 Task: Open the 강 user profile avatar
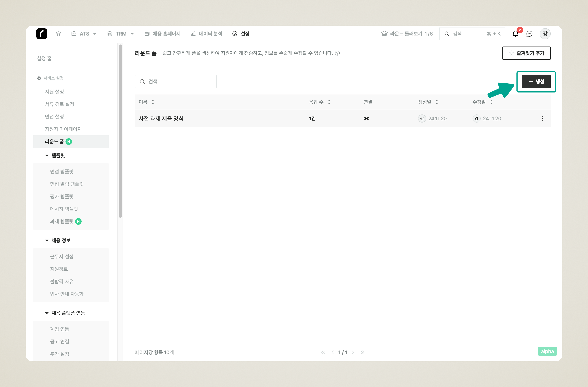(545, 34)
